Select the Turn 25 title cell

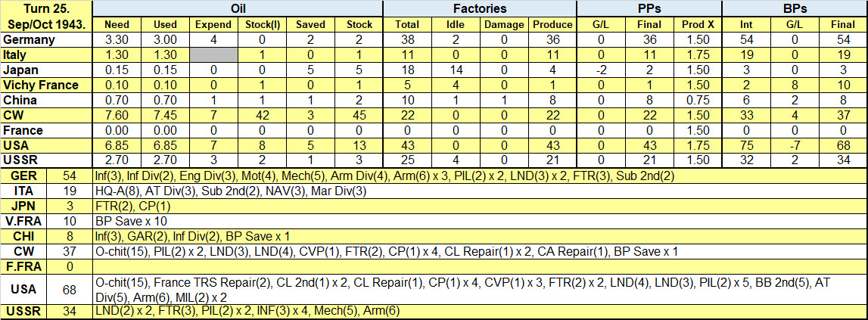pos(46,17)
